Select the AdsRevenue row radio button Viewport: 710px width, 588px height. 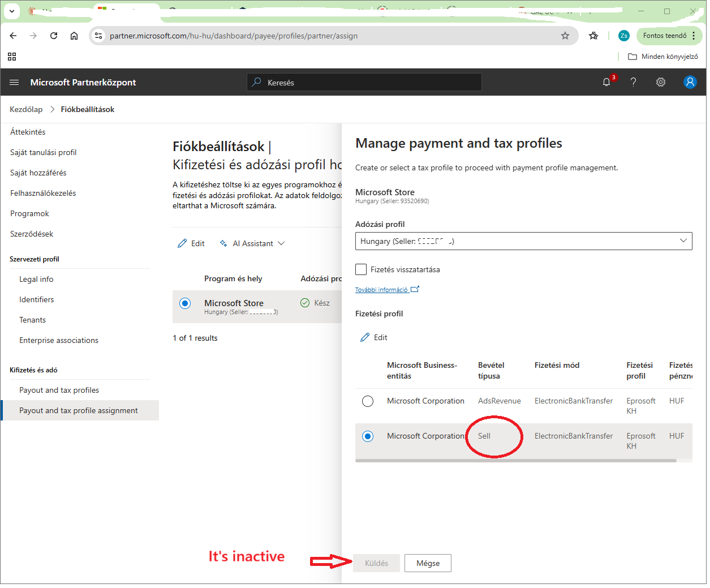(x=368, y=401)
